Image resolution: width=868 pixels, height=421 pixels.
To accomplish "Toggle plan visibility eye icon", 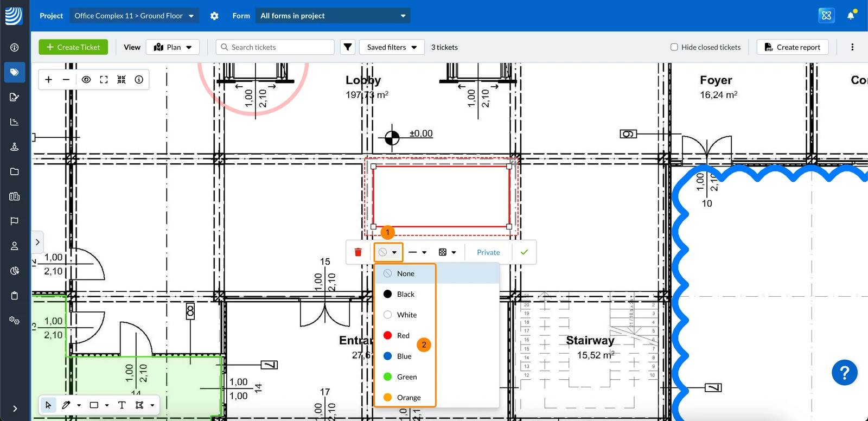I will (x=86, y=80).
